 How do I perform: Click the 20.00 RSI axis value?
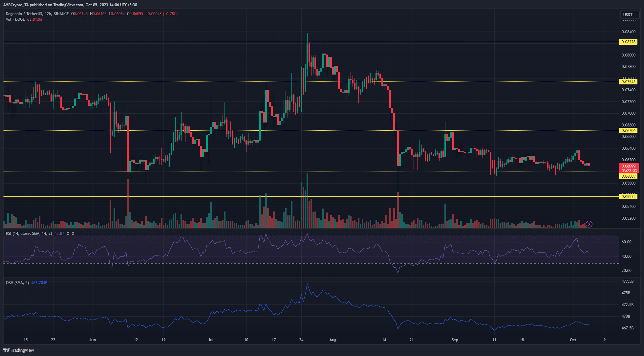tap(626, 271)
